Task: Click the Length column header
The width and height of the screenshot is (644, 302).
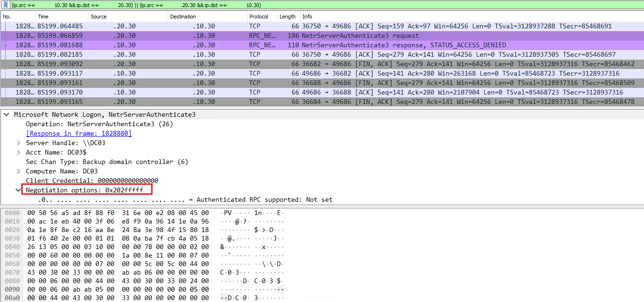Action: coord(287,16)
